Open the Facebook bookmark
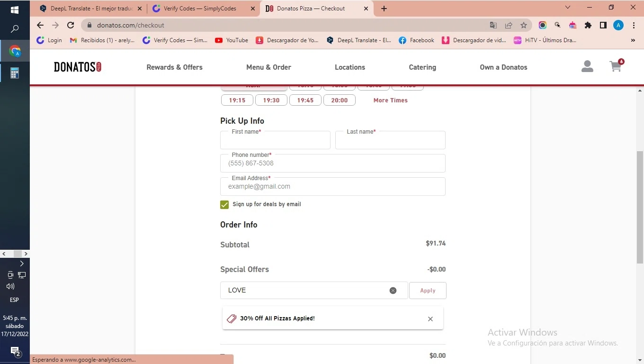The height and width of the screenshot is (364, 644). point(417,40)
